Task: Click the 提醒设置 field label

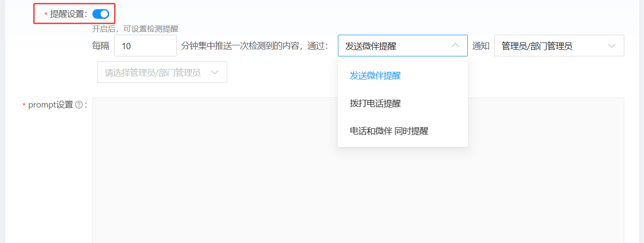Action: (68, 14)
